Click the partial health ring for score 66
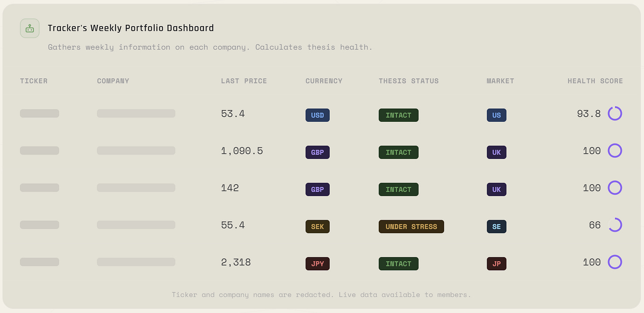The height and width of the screenshot is (313, 644). pyautogui.click(x=615, y=225)
